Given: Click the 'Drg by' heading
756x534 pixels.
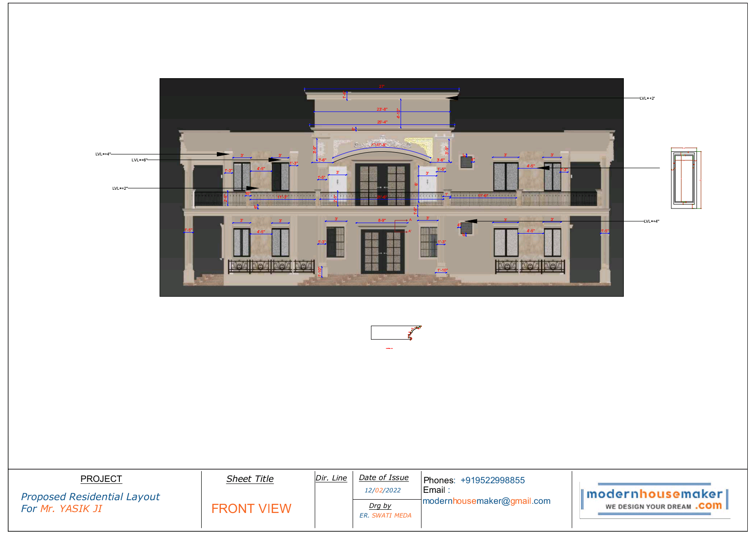Looking at the screenshot, I should click(380, 505).
